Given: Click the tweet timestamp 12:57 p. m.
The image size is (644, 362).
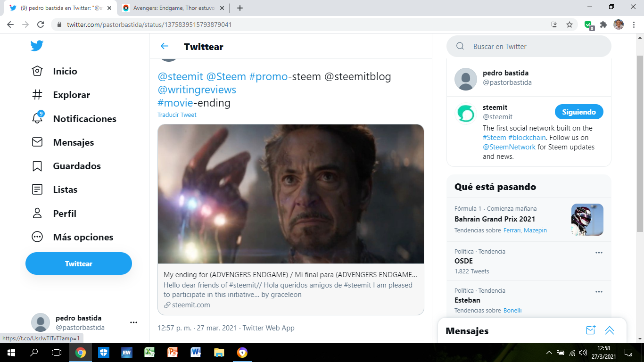Looking at the screenshot, I should pos(226,328).
